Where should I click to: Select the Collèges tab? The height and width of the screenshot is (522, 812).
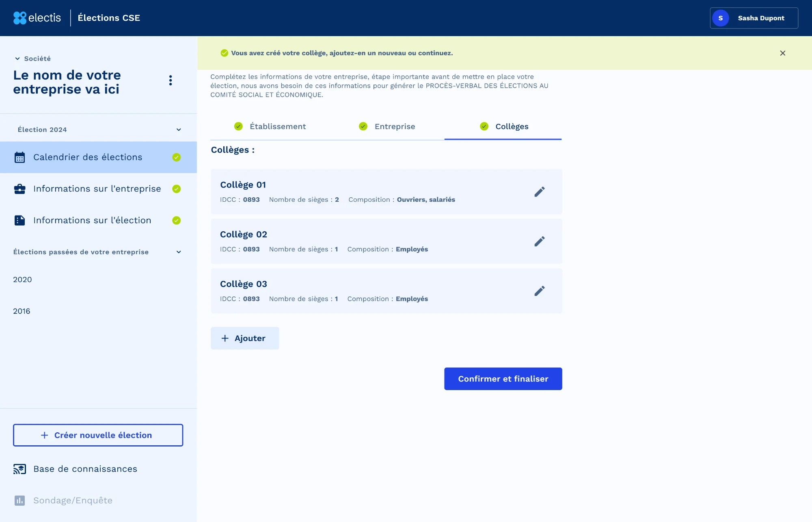tap(503, 126)
